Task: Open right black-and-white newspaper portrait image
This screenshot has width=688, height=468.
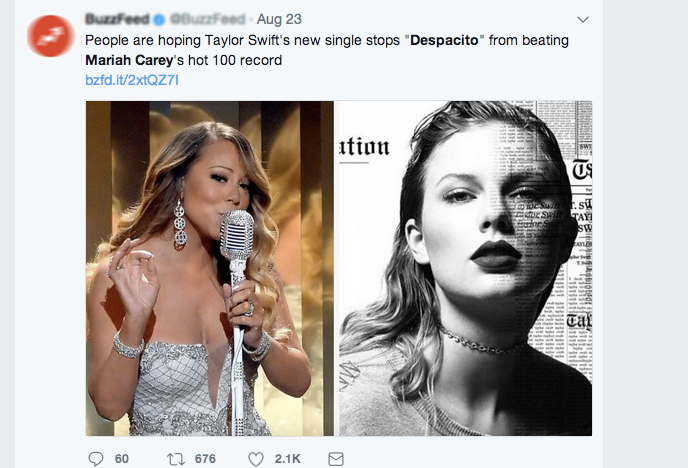Action: (x=465, y=268)
